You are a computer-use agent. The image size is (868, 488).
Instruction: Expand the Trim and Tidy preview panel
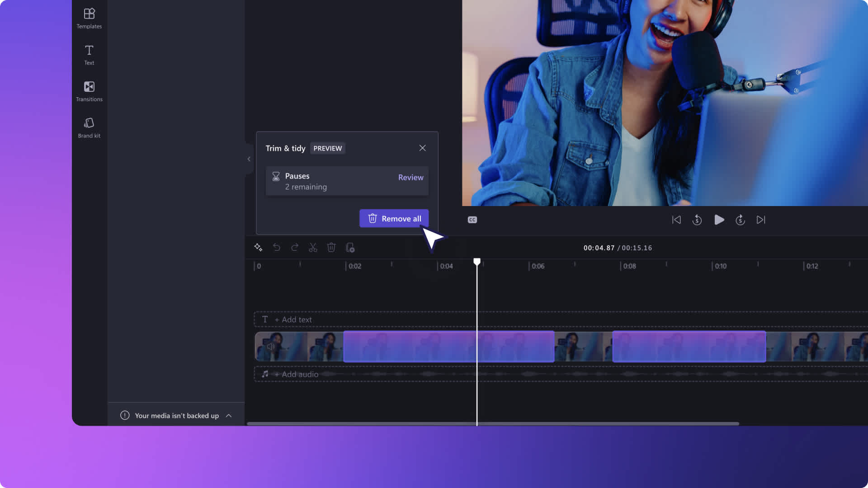249,159
